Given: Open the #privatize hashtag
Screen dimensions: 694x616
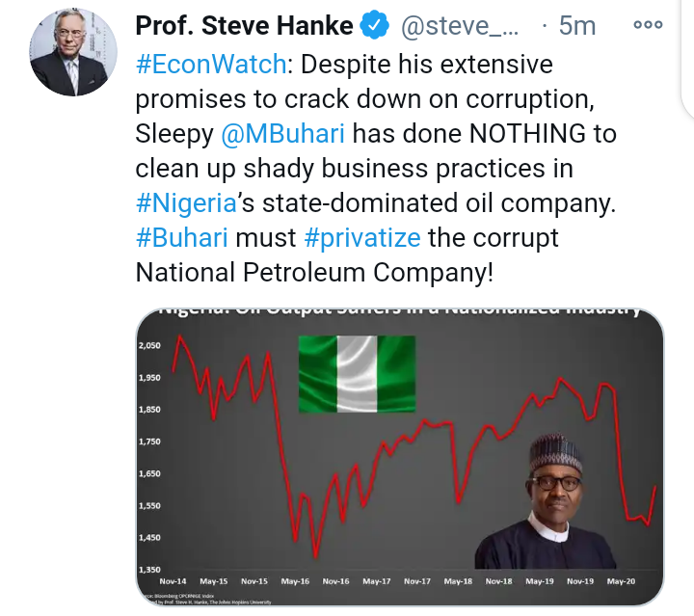Looking at the screenshot, I should coord(362,238).
